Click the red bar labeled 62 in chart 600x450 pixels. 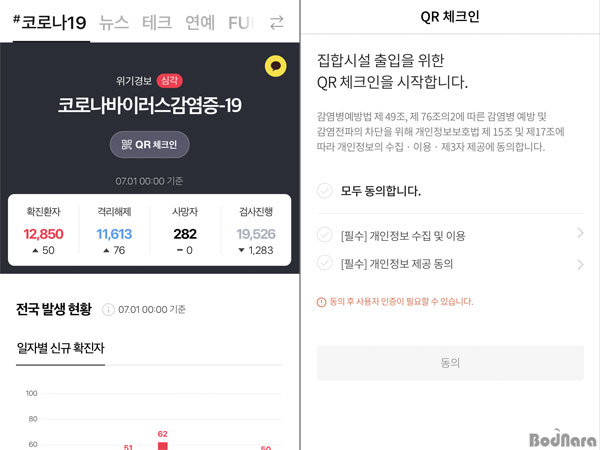(x=163, y=446)
